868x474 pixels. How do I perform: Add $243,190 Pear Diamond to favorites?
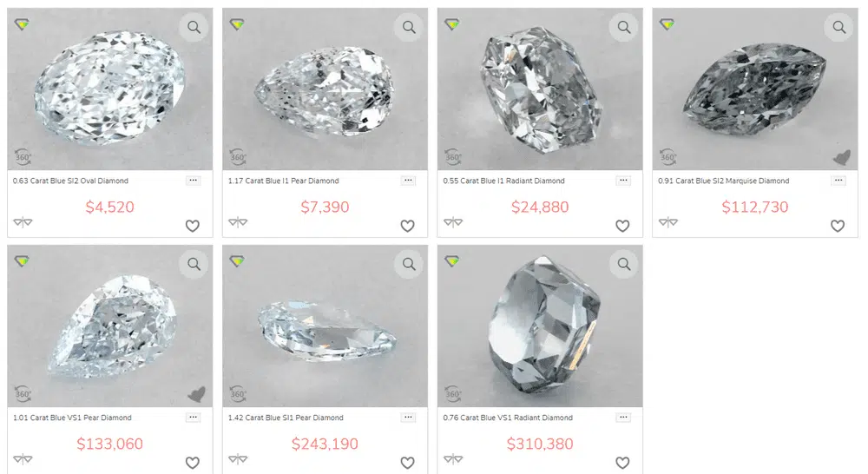[407, 463]
